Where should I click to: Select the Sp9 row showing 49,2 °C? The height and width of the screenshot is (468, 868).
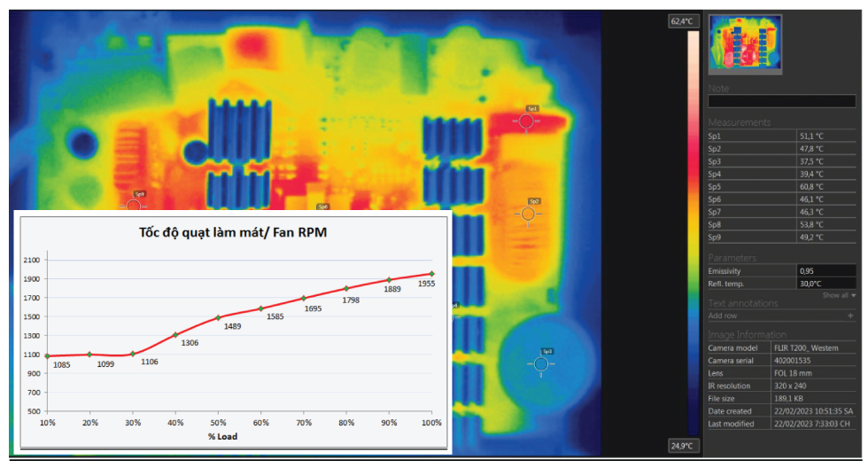point(781,237)
